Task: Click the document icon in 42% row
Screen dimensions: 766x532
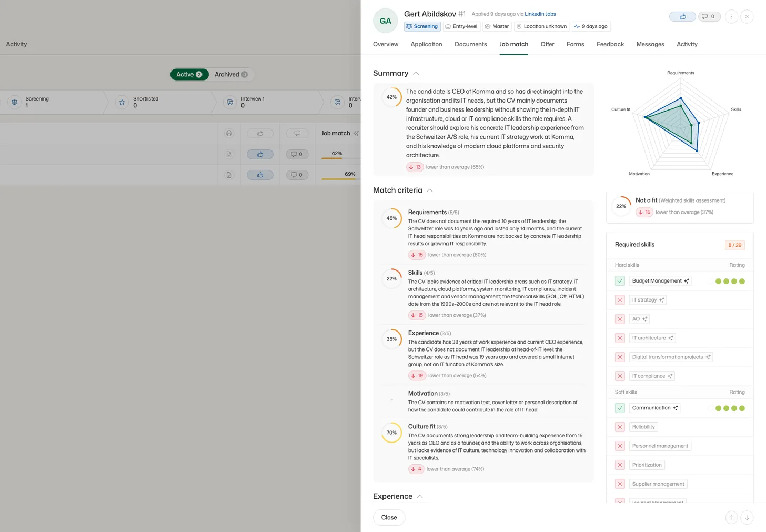Action: pos(229,154)
